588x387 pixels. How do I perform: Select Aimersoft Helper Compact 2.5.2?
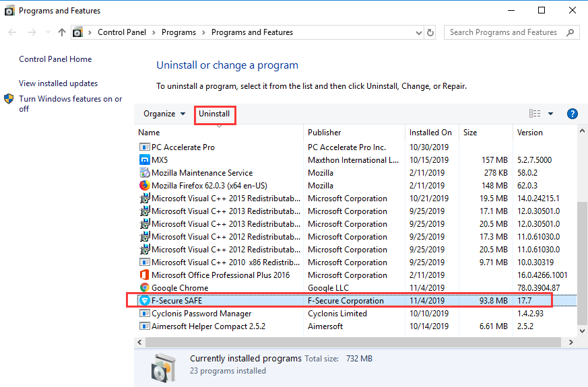click(x=208, y=326)
